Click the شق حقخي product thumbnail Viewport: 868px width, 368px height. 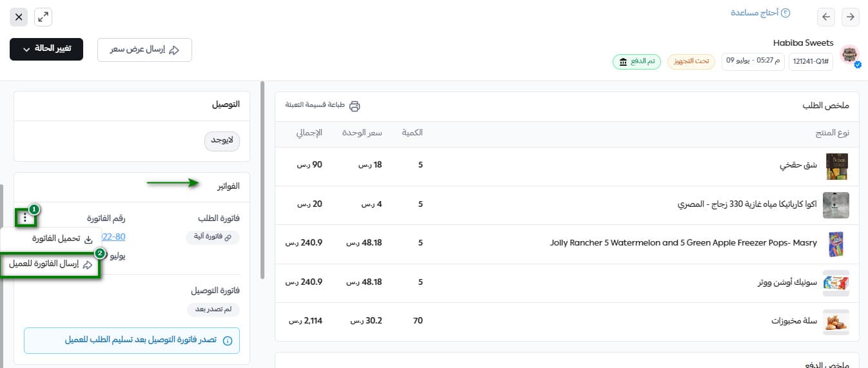(x=836, y=166)
